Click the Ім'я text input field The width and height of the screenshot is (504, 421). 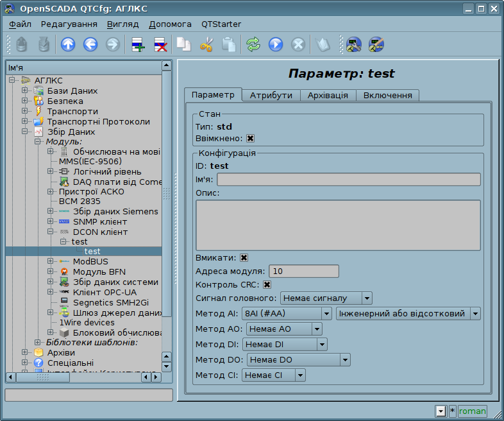tap(348, 180)
